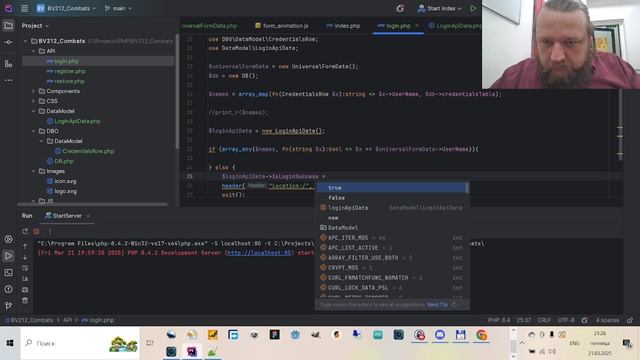Collapse the BV212_Combats root folder
Viewport: 640px width, 360px height.
point(25,41)
